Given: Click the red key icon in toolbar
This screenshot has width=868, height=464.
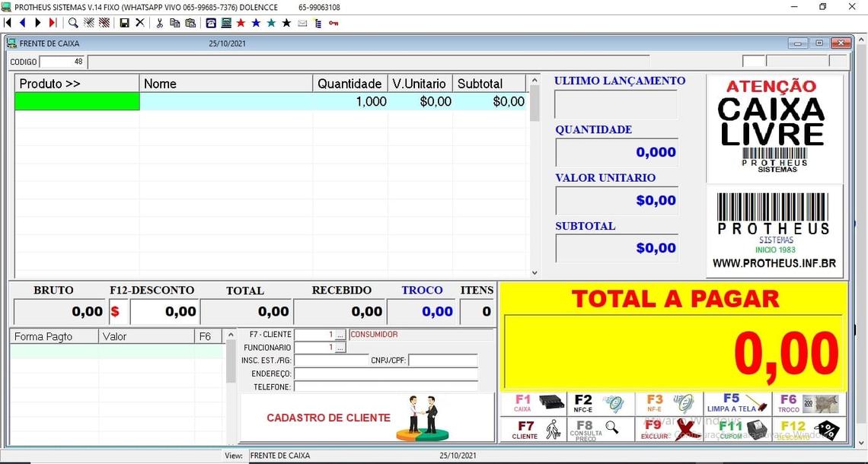Looking at the screenshot, I should pos(333,24).
